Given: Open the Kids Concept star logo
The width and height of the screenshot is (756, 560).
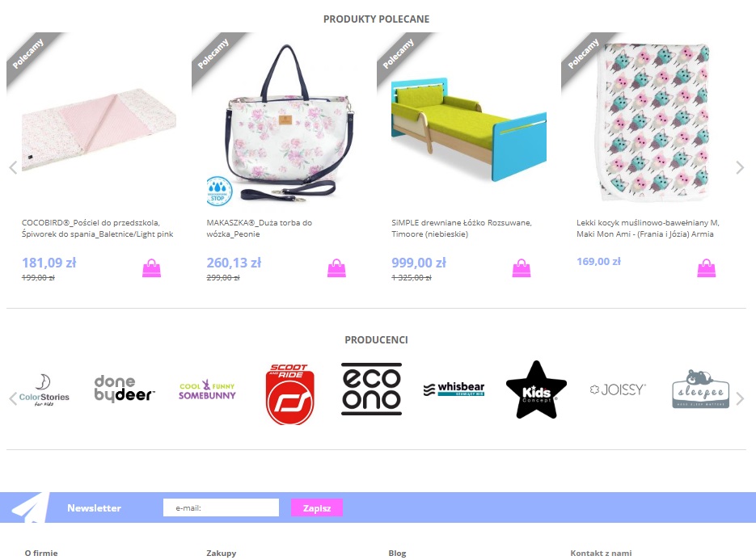Looking at the screenshot, I should 536,389.
